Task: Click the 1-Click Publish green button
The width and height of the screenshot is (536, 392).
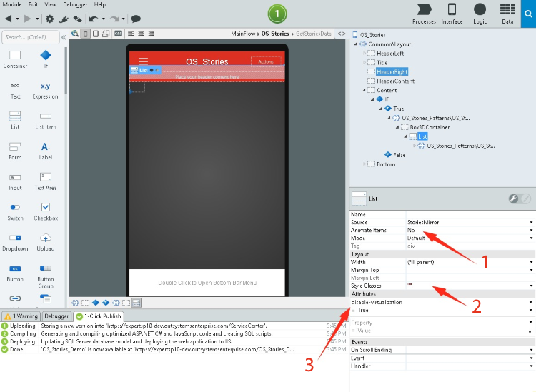Action: [277, 14]
